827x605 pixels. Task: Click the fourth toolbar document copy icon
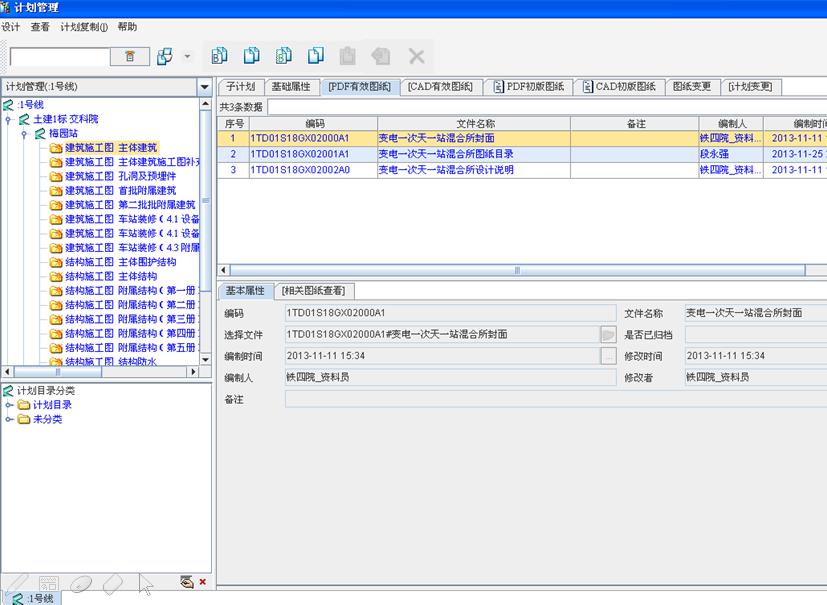(x=316, y=56)
